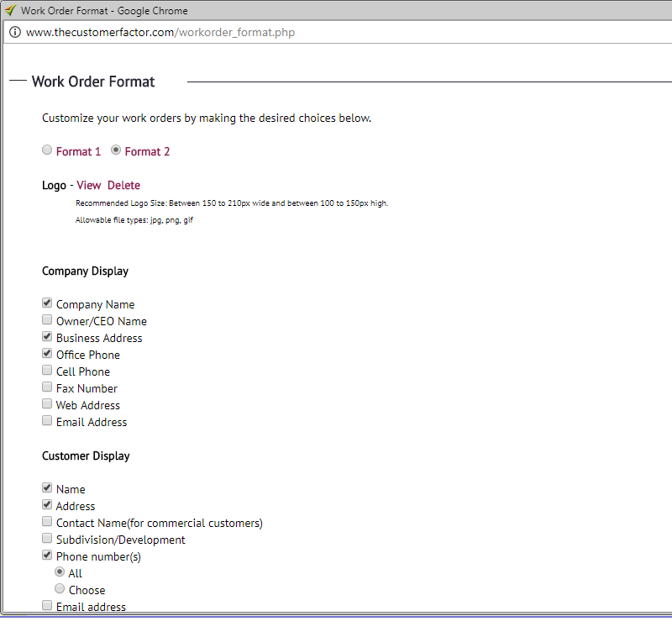Screen dimensions: 672x632
Task: Click the Work Order Format heading
Action: [93, 82]
